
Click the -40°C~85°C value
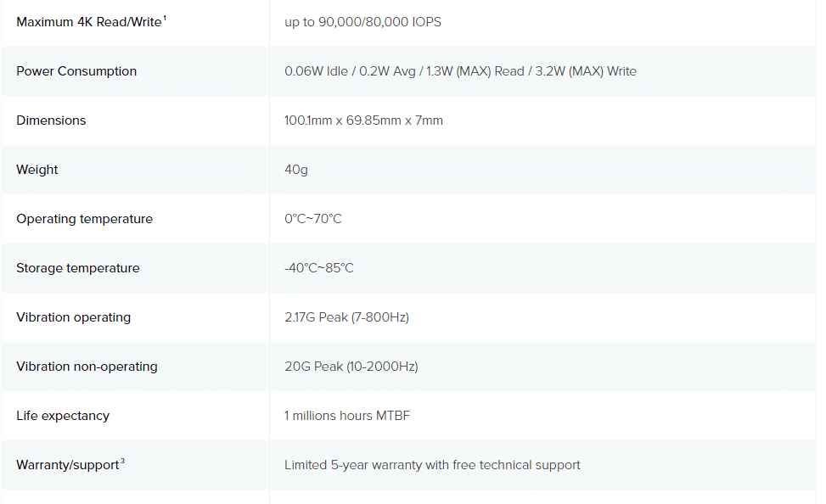(x=319, y=268)
